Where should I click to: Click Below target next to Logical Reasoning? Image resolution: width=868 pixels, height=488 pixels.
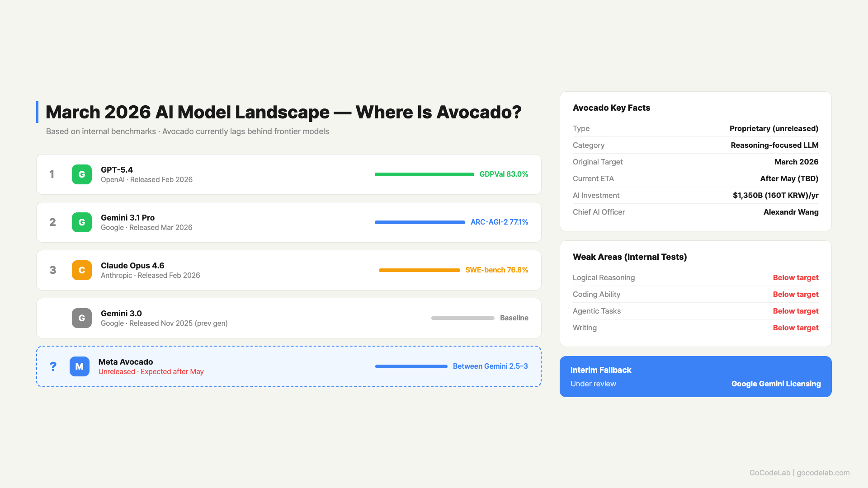[x=795, y=277]
